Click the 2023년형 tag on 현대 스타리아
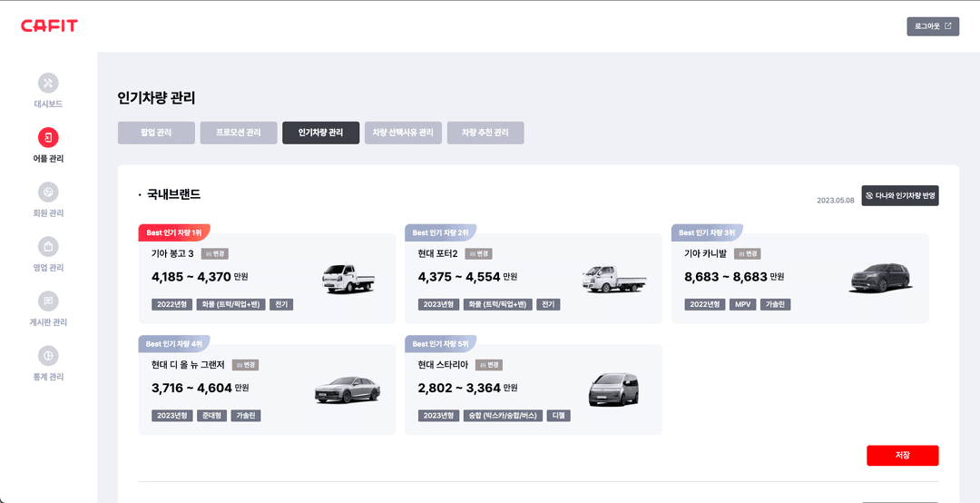The height and width of the screenshot is (503, 980). coord(438,416)
